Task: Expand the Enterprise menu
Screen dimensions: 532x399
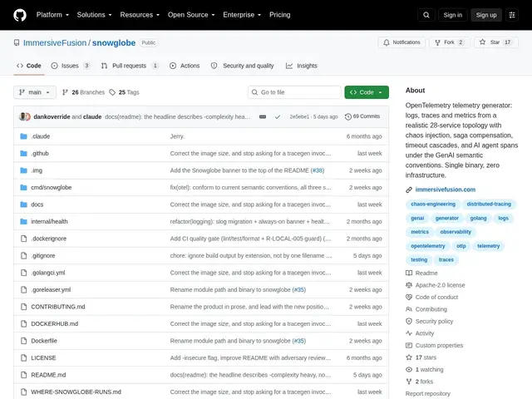Action: tap(242, 15)
